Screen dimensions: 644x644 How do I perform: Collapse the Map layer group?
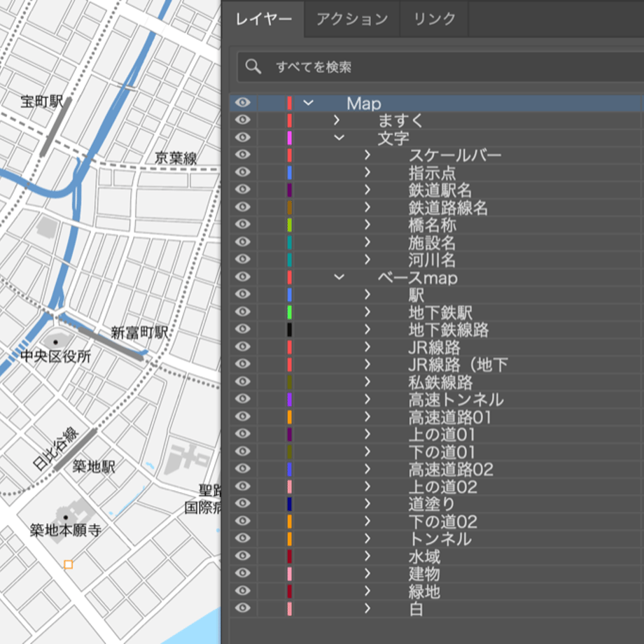click(x=308, y=103)
